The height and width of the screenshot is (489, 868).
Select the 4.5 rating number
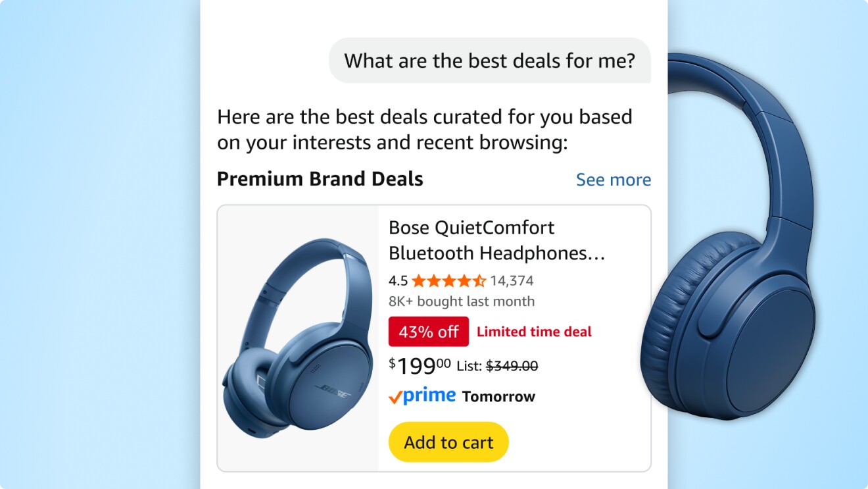[x=398, y=280]
